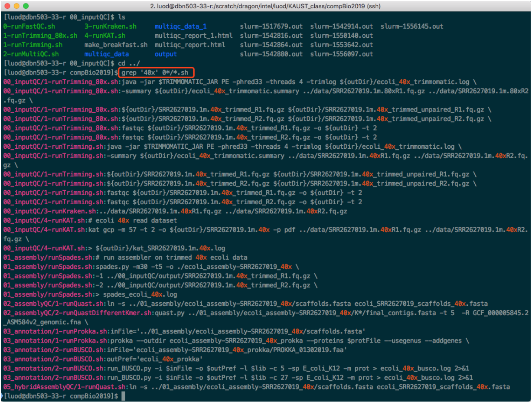Click the 02_assemblyQC/1-runQuast.sh result line
The image size is (532, 402).
click(x=246, y=304)
